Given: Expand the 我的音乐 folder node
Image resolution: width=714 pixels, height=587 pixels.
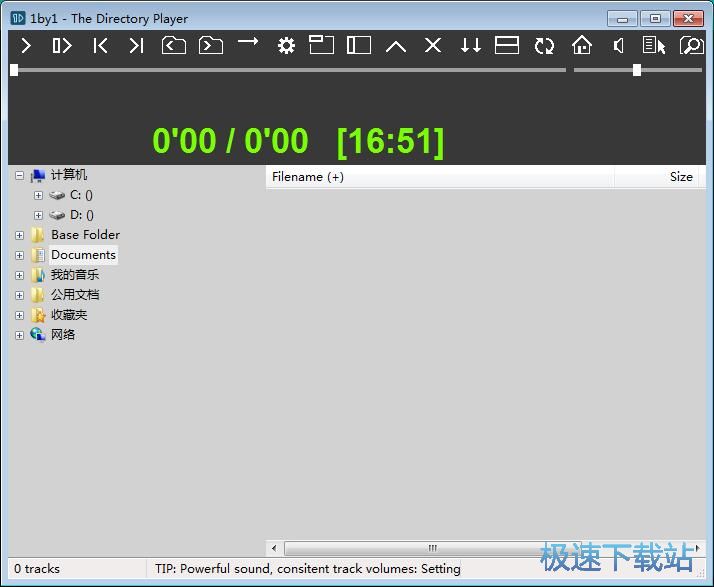Looking at the screenshot, I should [19, 275].
